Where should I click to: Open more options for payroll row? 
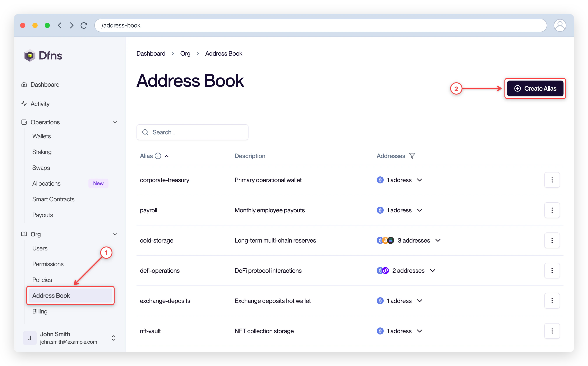pyautogui.click(x=552, y=210)
